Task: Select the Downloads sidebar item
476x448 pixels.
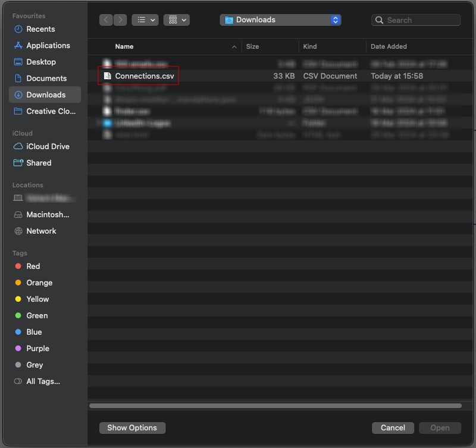Action: pyautogui.click(x=42, y=95)
